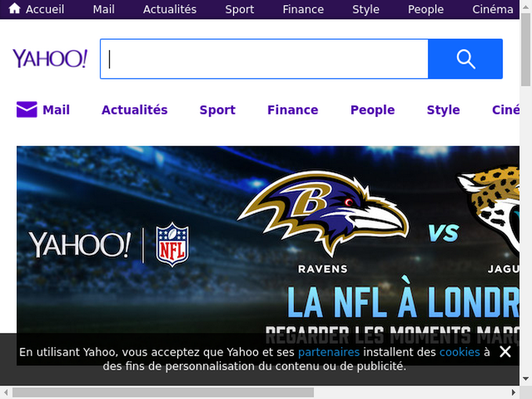532x399 pixels.
Task: Click the Yahoo logo next to the search box
Action: 50,58
